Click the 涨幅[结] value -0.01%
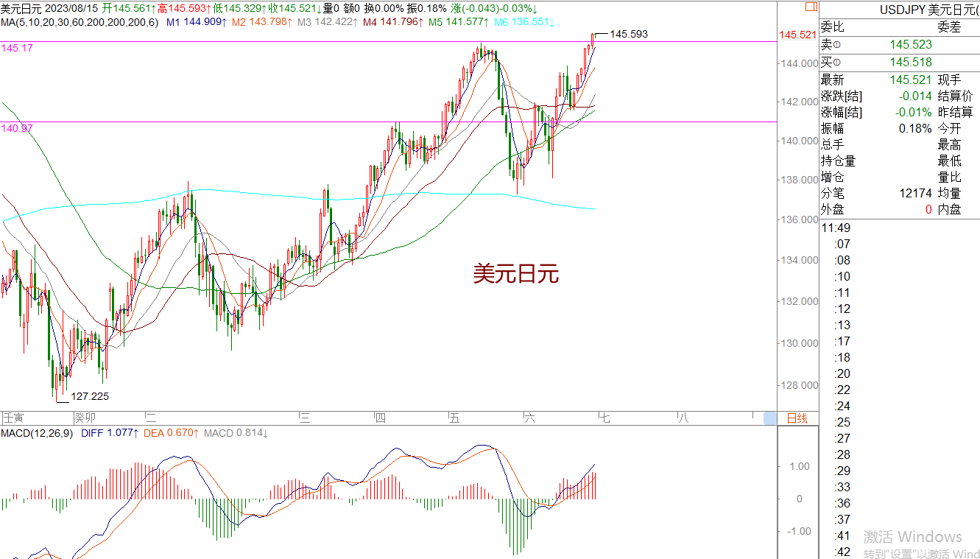 914,112
